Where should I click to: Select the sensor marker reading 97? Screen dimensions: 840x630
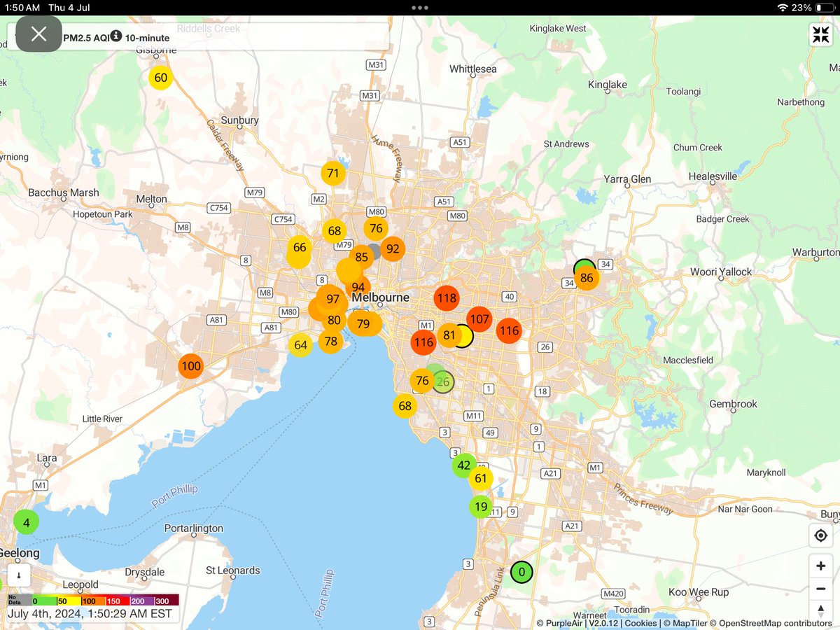pos(332,299)
